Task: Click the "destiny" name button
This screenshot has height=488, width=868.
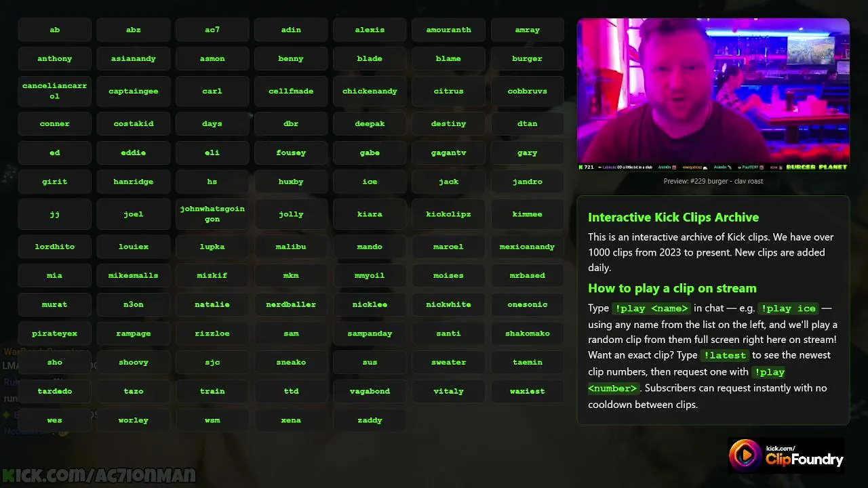Action: (448, 124)
